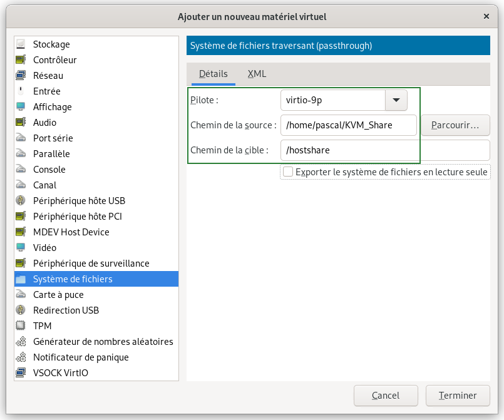
Task: Select MDEV Host Device list entry
Action: pos(96,232)
